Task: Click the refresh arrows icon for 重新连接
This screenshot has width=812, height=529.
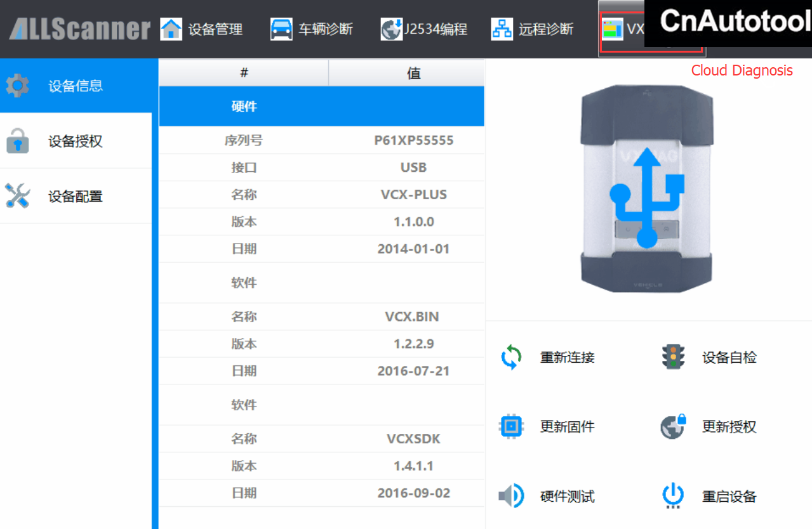Action: [x=511, y=357]
